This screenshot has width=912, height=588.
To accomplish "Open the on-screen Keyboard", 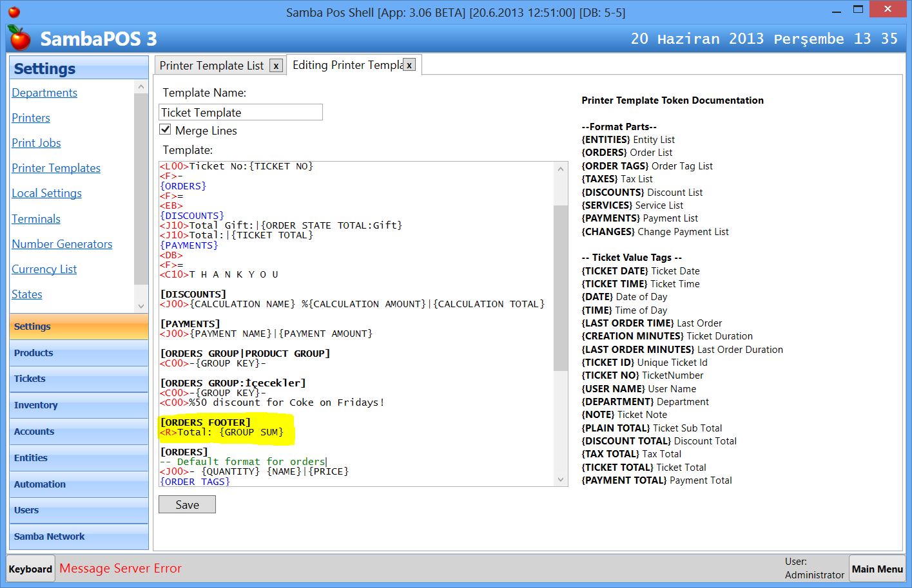I will pos(30,569).
